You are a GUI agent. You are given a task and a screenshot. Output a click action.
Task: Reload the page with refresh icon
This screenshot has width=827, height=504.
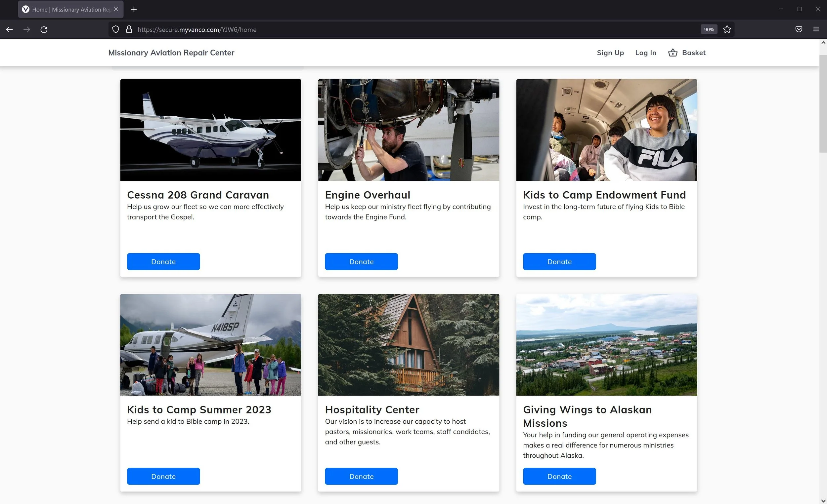(x=44, y=29)
